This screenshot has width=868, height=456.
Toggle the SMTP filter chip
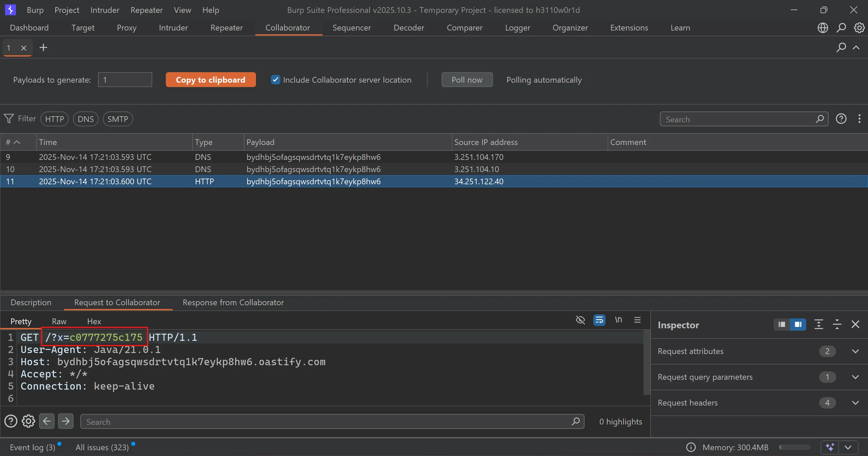(118, 119)
